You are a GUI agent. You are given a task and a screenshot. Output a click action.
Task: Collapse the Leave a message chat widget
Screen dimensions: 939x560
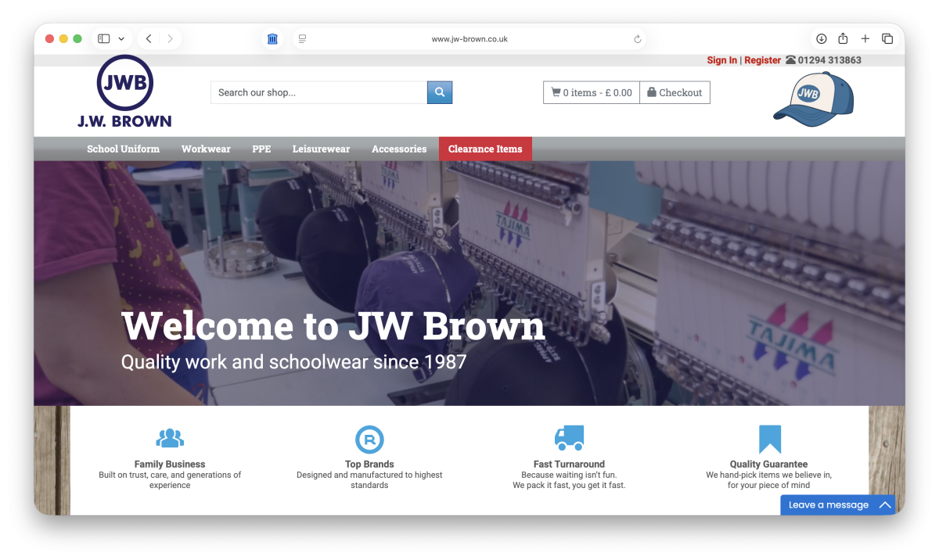click(885, 504)
